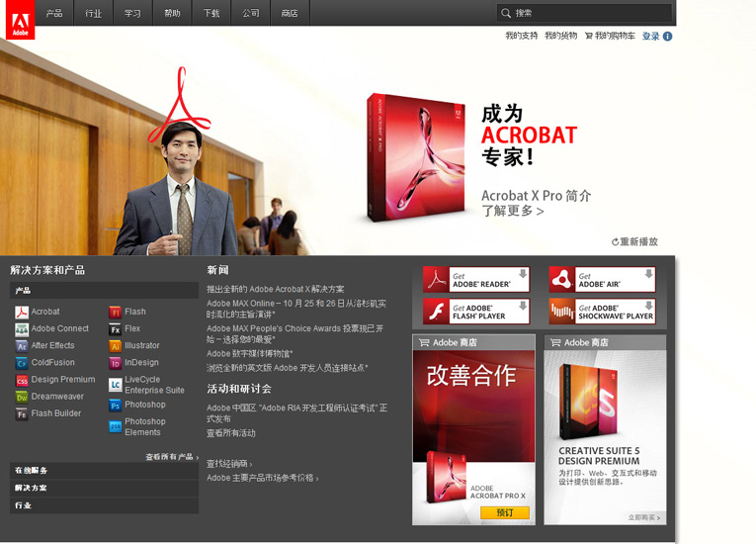Click the Get Adobe Reader badge

(x=476, y=280)
